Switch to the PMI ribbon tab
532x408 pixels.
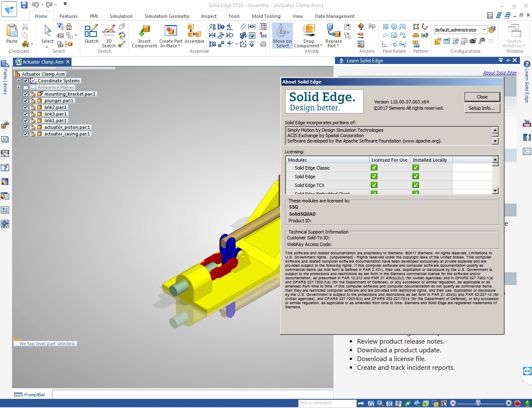pos(94,16)
